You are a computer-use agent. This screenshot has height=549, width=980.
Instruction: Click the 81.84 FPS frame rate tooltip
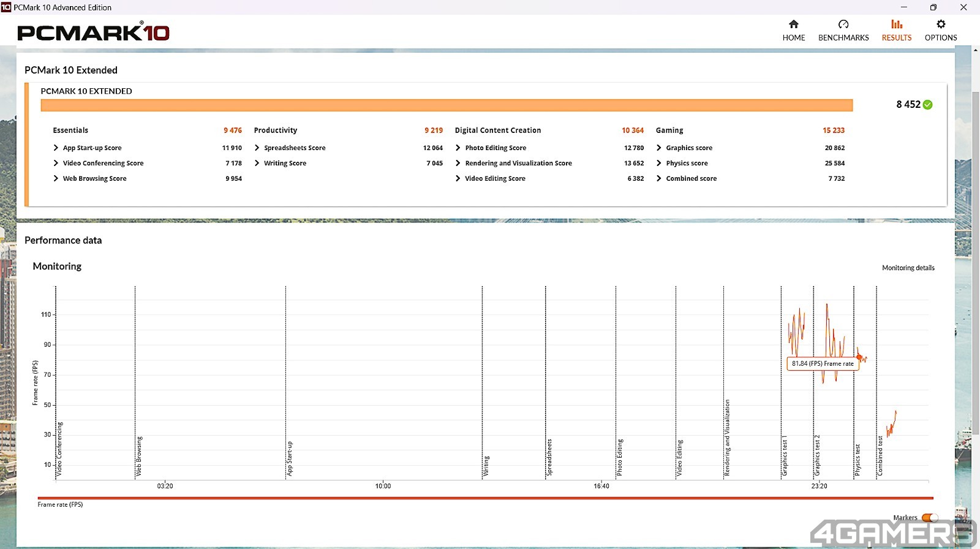[x=823, y=364]
